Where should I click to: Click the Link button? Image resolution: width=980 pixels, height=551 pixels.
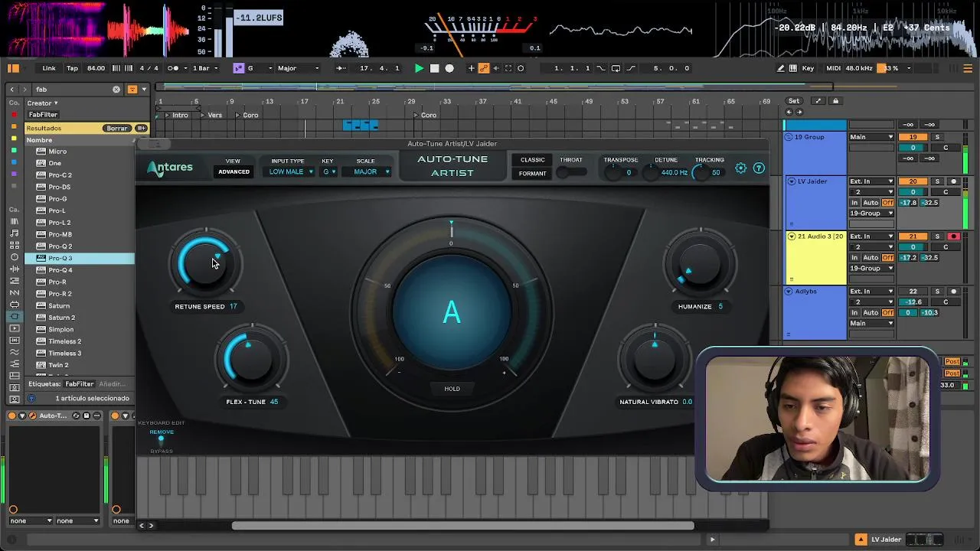pos(49,68)
